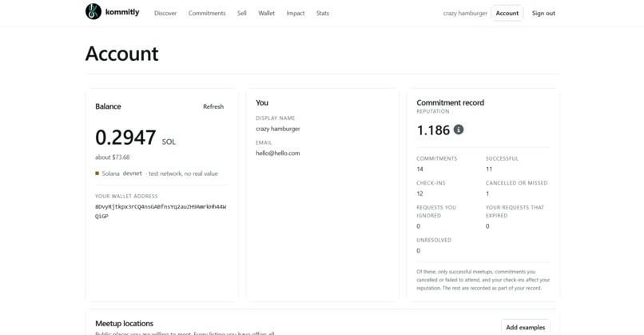
Task: Navigate to Wallet
Action: coord(266,13)
